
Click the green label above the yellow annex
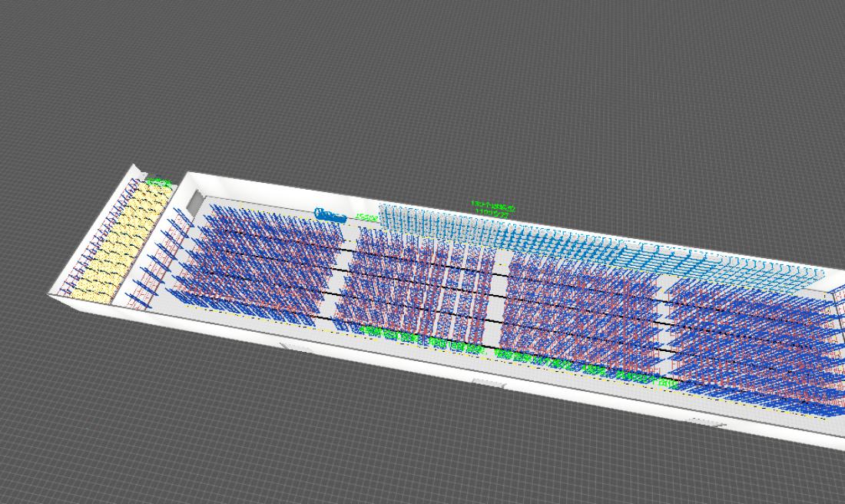160,183
